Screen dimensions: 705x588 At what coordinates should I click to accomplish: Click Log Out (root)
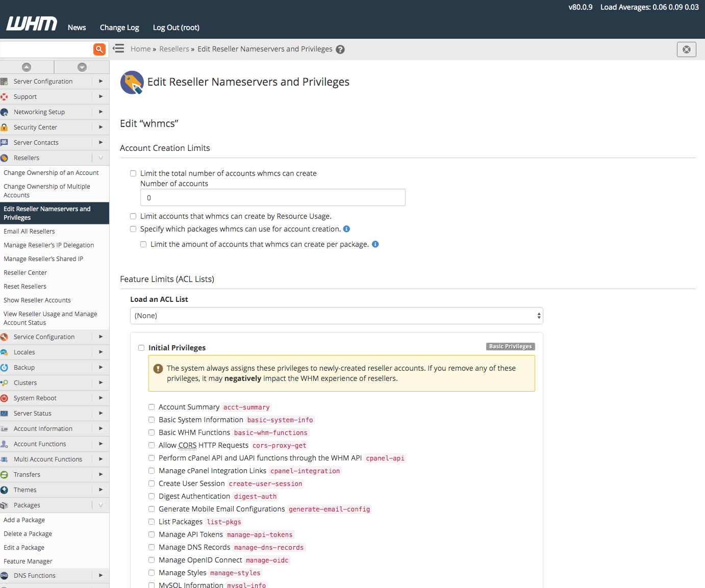[x=176, y=28]
